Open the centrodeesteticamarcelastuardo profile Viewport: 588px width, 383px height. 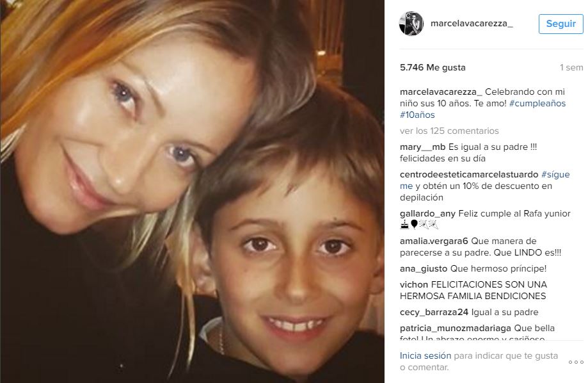(469, 174)
